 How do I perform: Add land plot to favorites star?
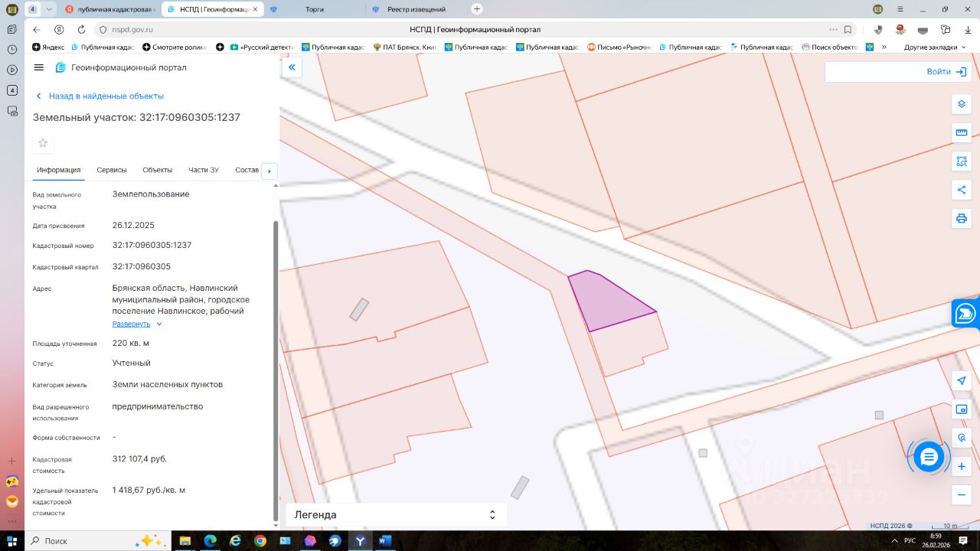[43, 143]
